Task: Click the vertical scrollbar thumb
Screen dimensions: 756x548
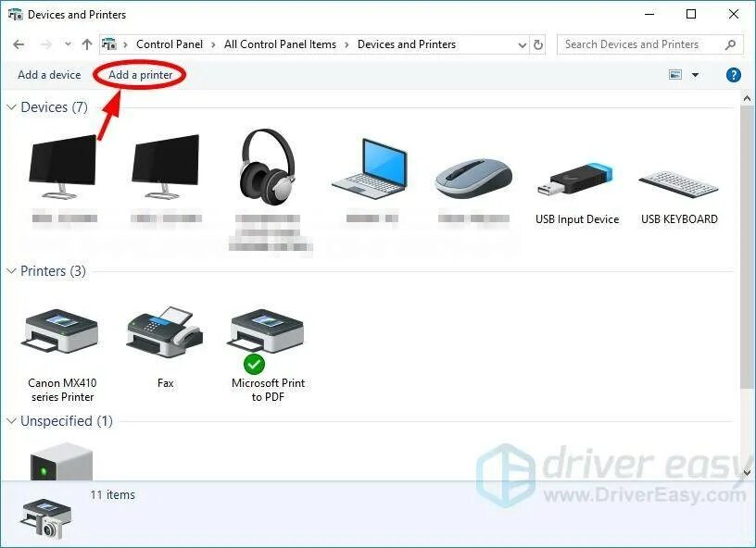Action: click(x=747, y=246)
